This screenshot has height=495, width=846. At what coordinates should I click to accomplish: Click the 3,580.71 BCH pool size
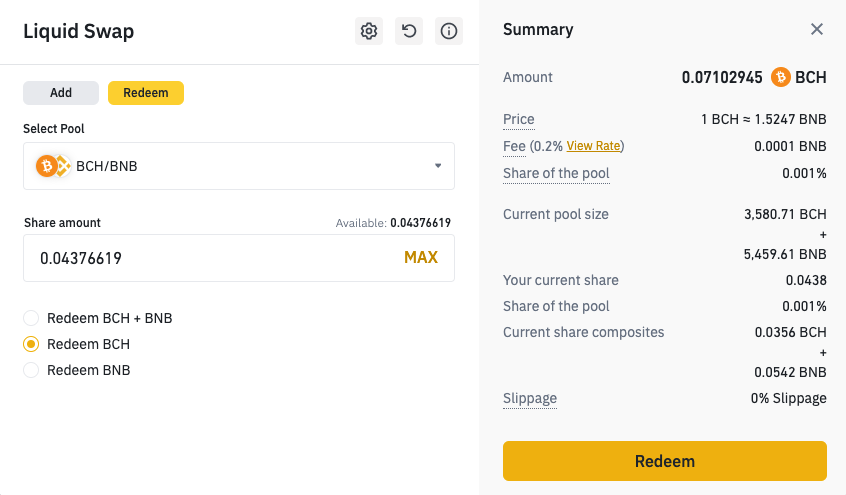click(x=785, y=214)
